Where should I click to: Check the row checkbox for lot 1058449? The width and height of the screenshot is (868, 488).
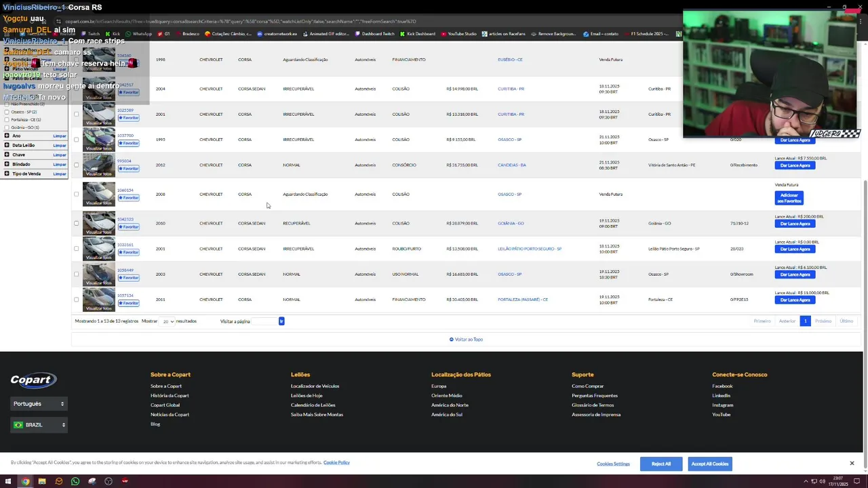pos(76,274)
